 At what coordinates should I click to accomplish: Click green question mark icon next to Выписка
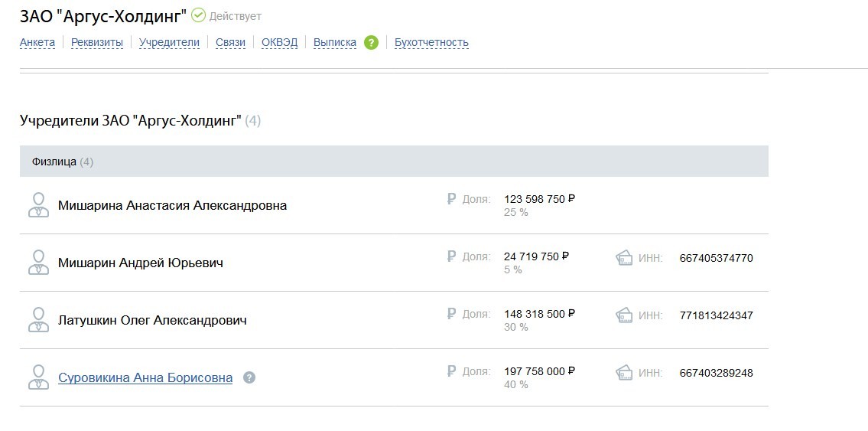click(372, 42)
